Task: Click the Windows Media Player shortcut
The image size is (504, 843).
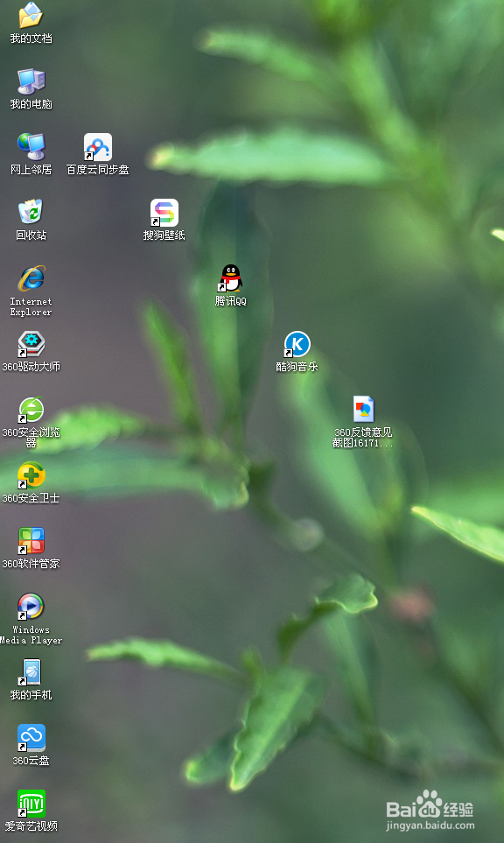Action: click(x=31, y=607)
